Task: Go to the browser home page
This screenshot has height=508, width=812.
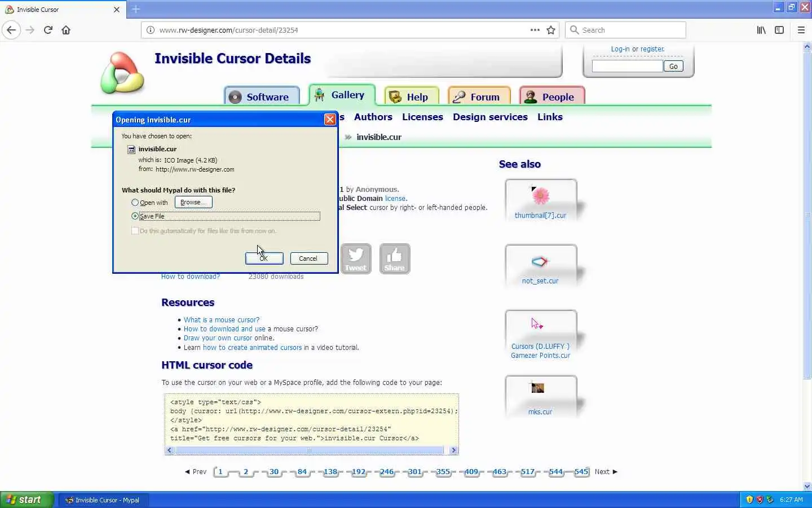Action: click(x=66, y=30)
